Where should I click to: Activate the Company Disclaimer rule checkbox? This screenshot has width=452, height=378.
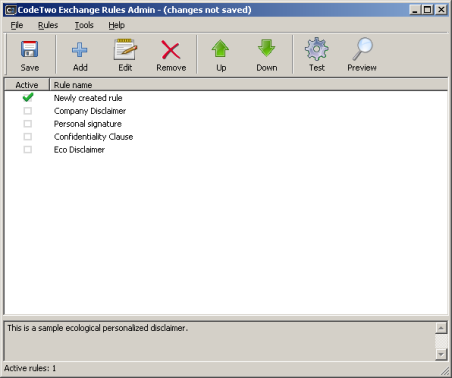tap(28, 111)
